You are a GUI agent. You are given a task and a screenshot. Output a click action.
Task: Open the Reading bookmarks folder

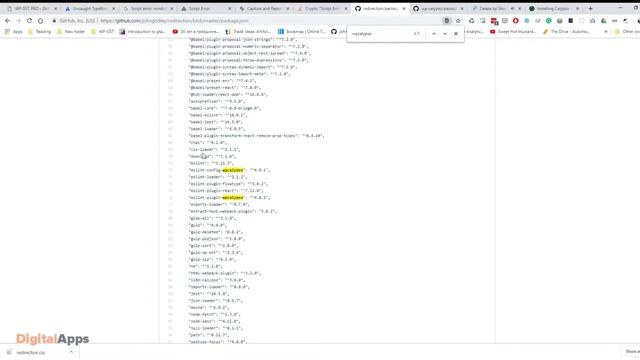click(39, 31)
